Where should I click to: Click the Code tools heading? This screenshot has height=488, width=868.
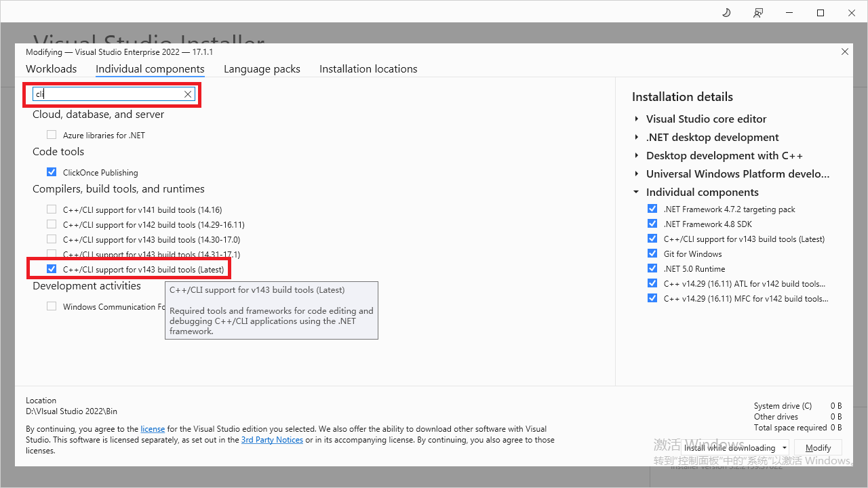point(58,152)
